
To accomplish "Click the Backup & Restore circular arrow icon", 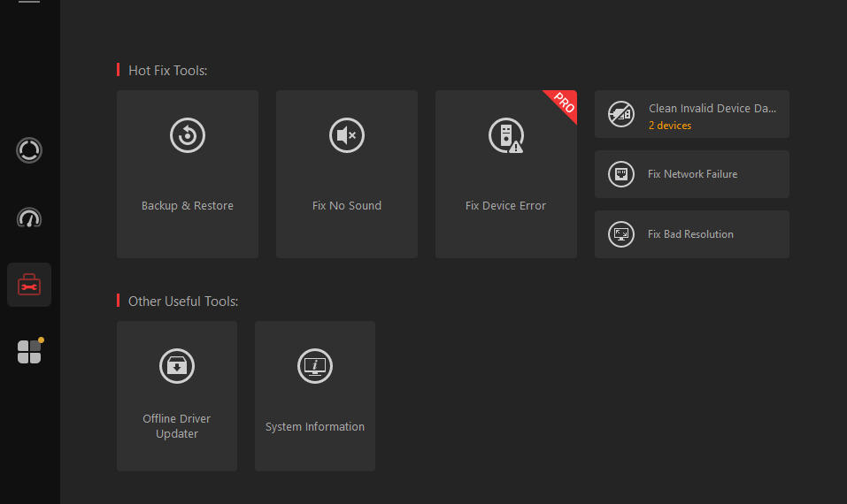I will (x=188, y=135).
